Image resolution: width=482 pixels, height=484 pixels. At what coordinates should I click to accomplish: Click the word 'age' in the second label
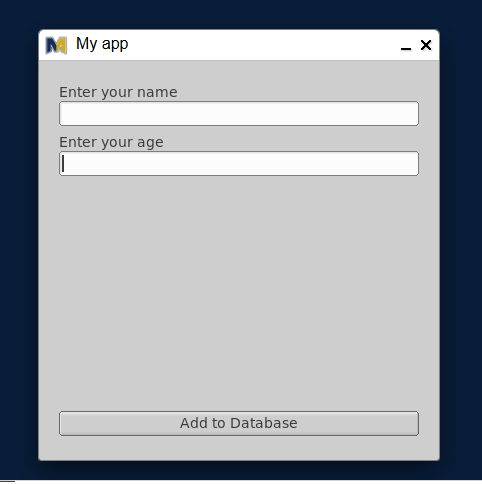click(x=150, y=143)
